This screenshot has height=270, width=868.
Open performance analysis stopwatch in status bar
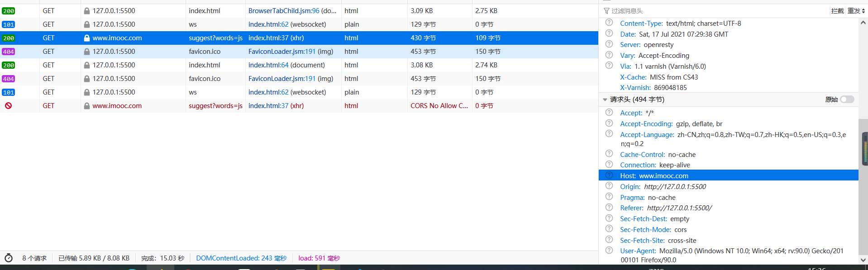pos(9,258)
